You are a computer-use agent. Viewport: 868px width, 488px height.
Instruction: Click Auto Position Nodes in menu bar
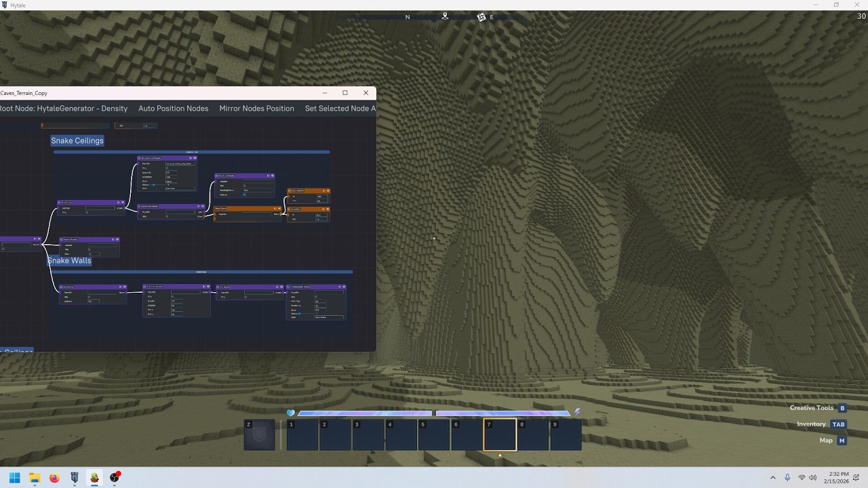pyautogui.click(x=173, y=108)
